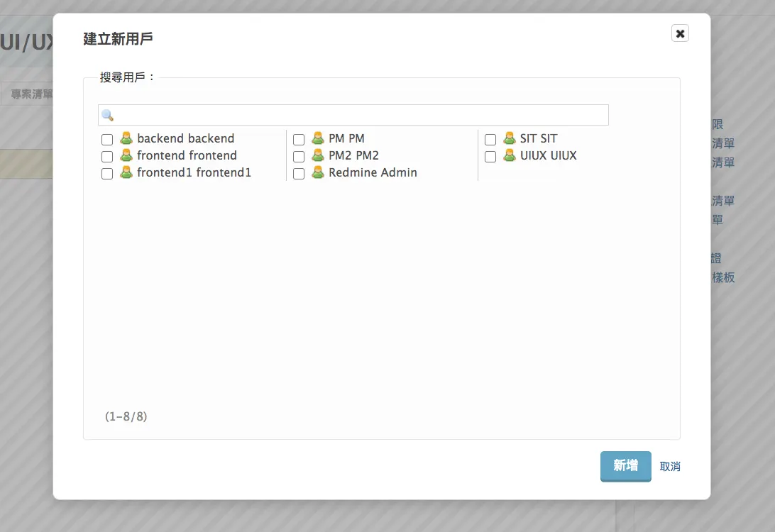This screenshot has height=532, width=775.
Task: Click the blue 新增 button
Action: 626,466
